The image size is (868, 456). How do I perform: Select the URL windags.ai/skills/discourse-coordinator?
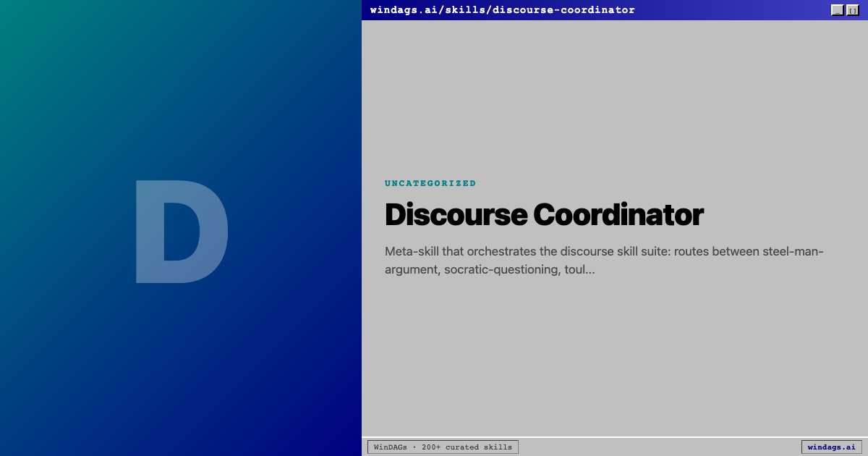(502, 9)
